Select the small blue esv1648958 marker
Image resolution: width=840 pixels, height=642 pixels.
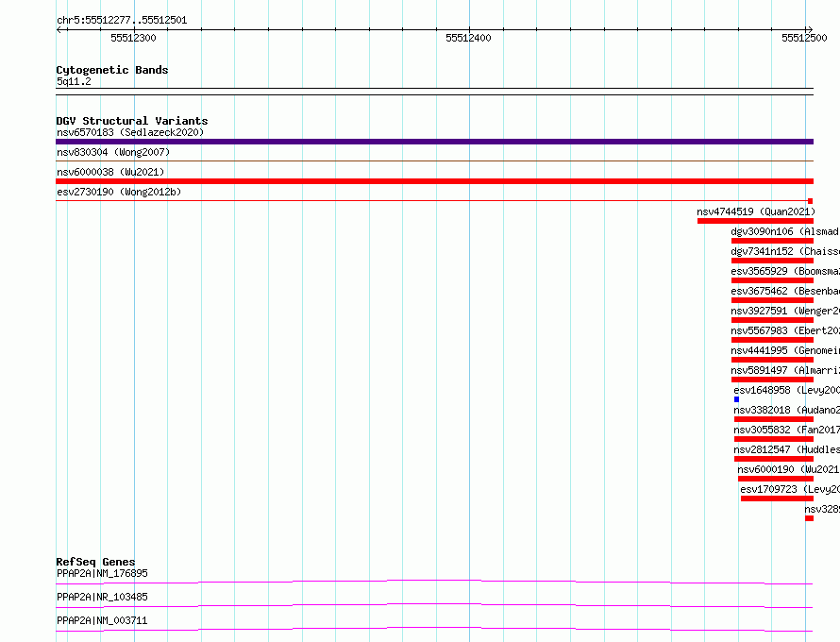tap(736, 399)
